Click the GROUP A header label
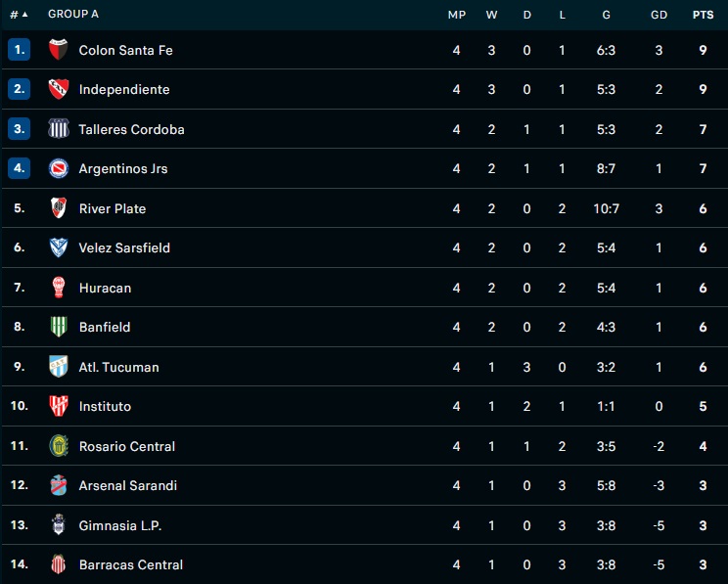The image size is (728, 584). click(x=73, y=15)
